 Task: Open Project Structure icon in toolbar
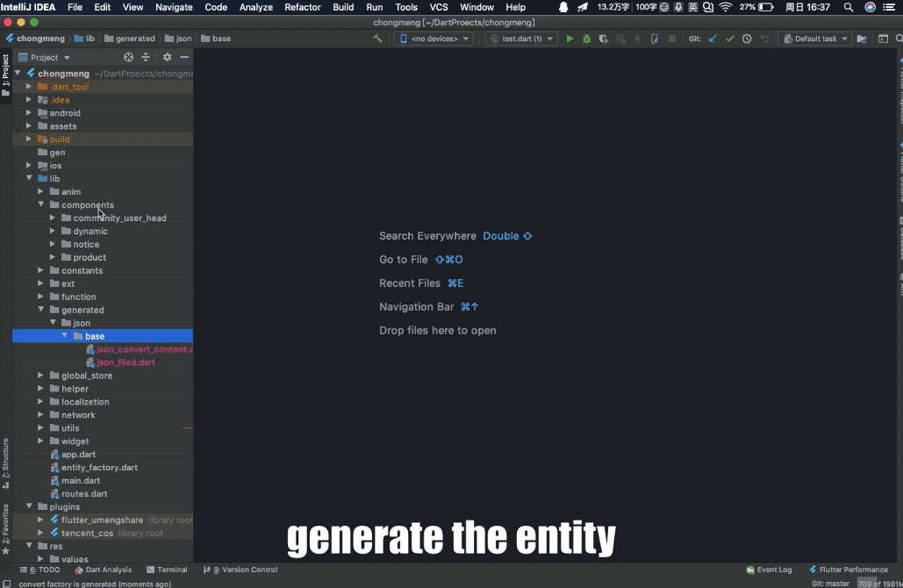click(x=862, y=39)
